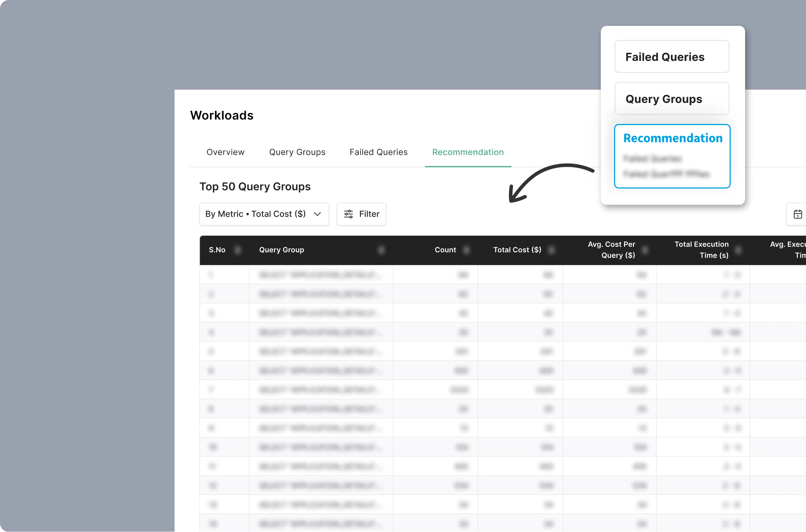Click the chevron on the metric selector
The height and width of the screenshot is (532, 806).
click(318, 214)
